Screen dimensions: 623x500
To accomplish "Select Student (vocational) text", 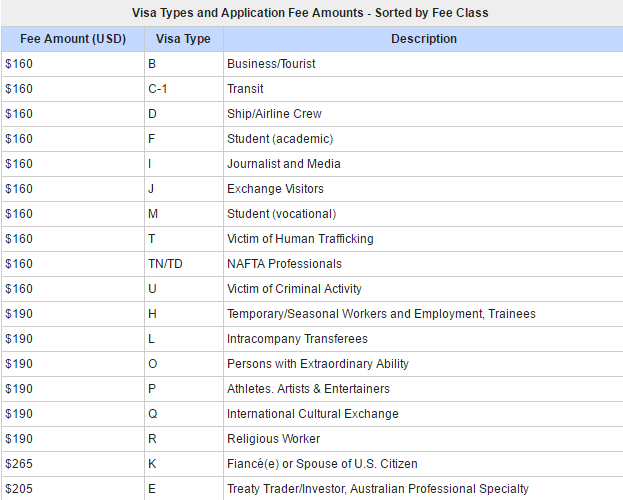I will point(281,214).
